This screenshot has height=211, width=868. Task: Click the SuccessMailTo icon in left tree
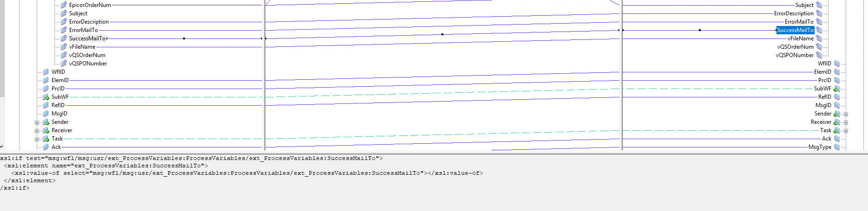click(64, 38)
